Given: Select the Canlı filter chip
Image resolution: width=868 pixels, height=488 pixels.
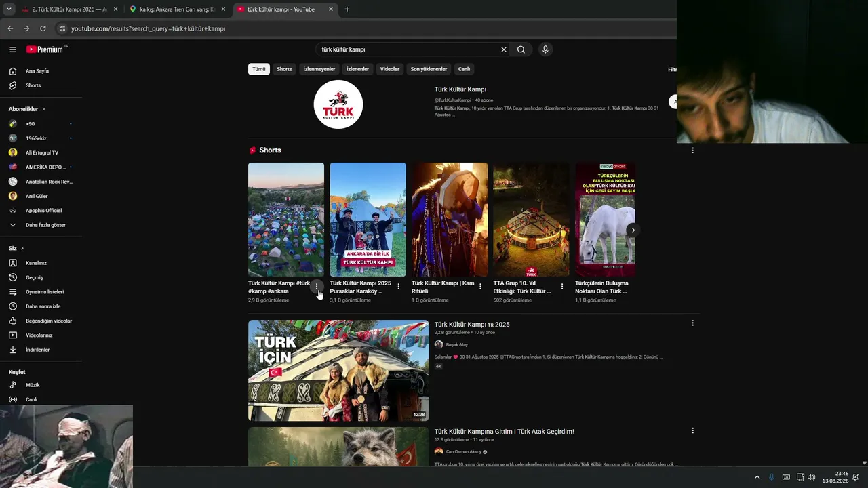Looking at the screenshot, I should 464,69.
